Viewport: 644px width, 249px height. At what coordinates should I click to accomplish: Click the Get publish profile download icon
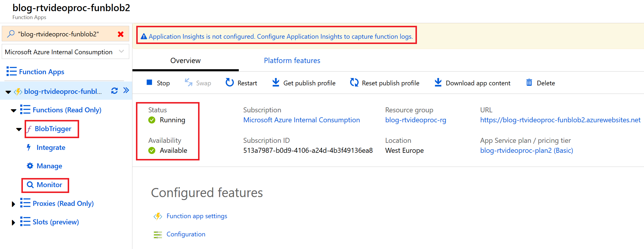pos(275,83)
